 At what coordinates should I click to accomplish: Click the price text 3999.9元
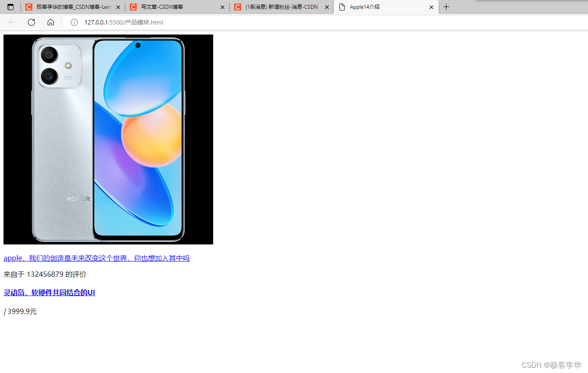pyautogui.click(x=22, y=312)
